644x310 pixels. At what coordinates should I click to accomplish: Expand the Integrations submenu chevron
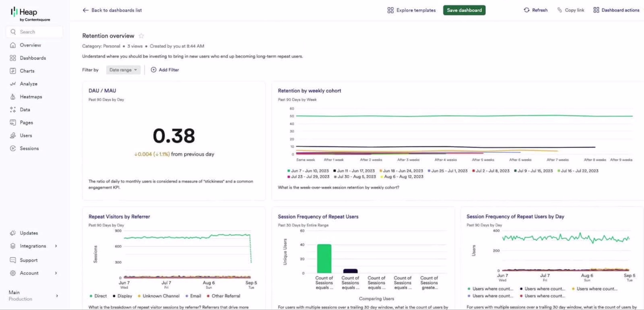pyautogui.click(x=56, y=246)
